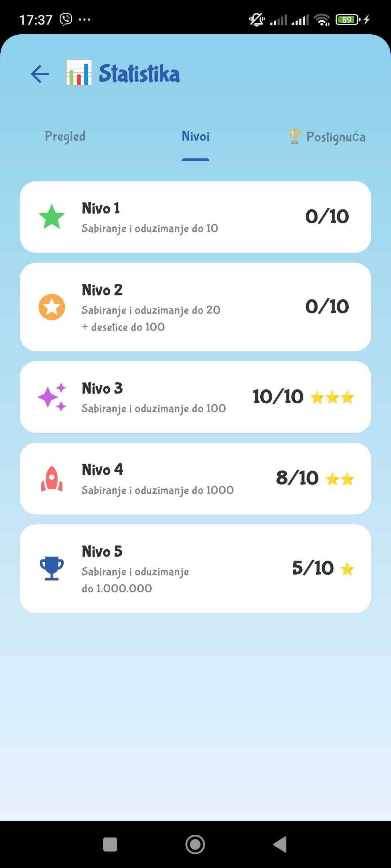Click the trophy emoji beside Postignuća
The width and height of the screenshot is (391, 868).
click(294, 136)
